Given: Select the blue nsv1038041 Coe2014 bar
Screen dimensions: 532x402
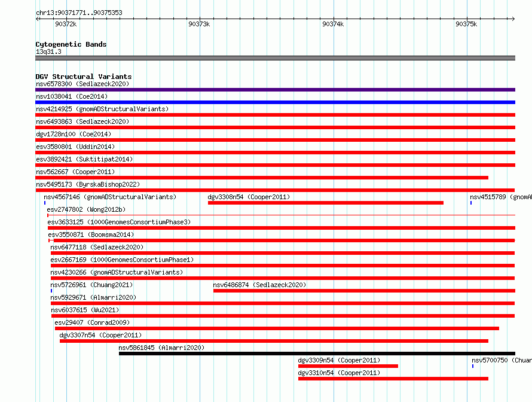Looking at the screenshot, I should [275, 102].
